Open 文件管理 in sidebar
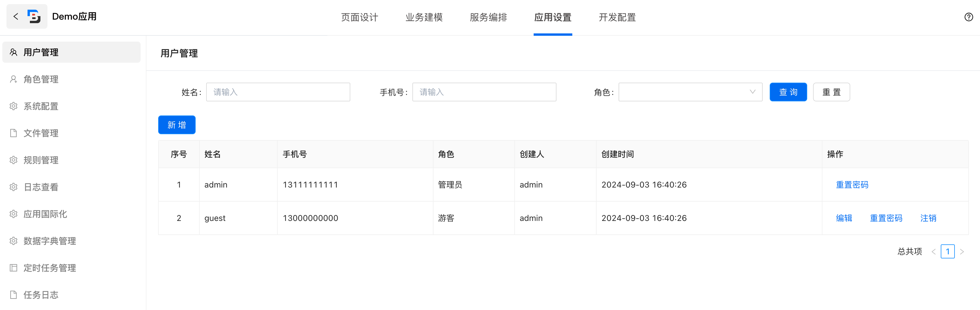Viewport: 980px width, 310px height. [71, 133]
